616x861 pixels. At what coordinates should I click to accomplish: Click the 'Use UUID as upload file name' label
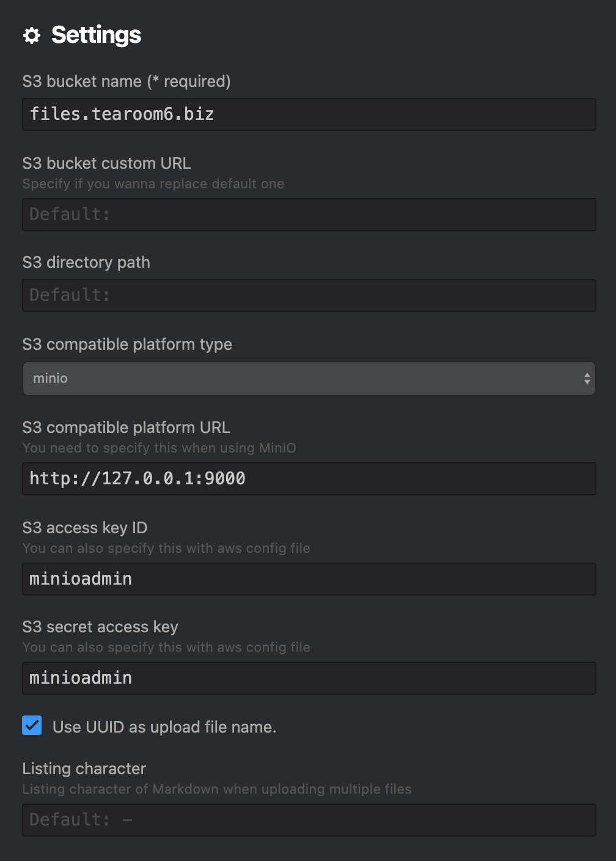click(164, 727)
